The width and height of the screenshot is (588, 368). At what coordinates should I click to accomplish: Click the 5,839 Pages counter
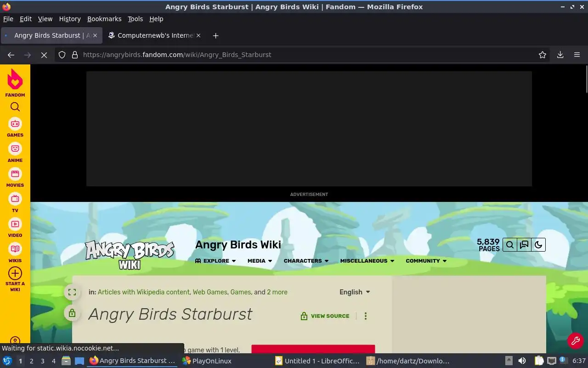[488, 245]
